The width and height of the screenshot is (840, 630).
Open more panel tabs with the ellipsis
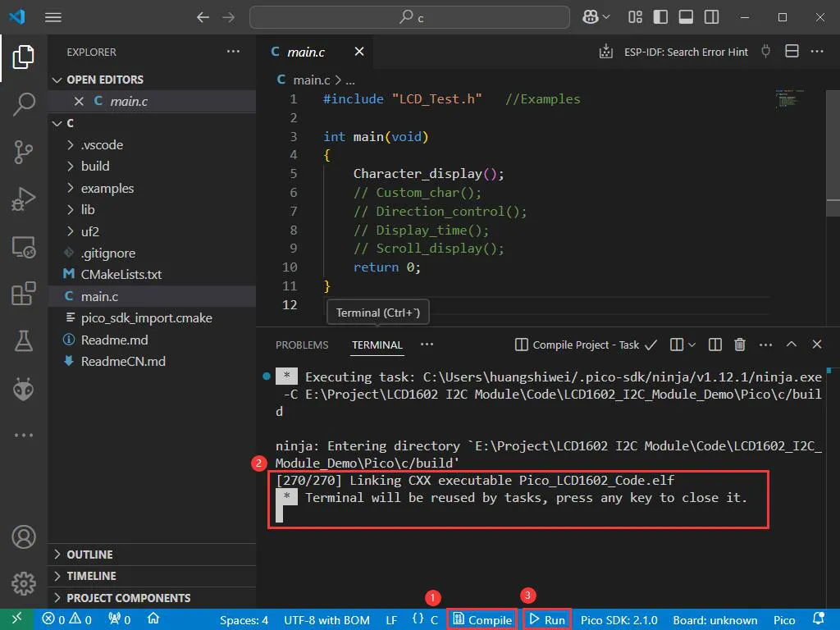tap(427, 345)
